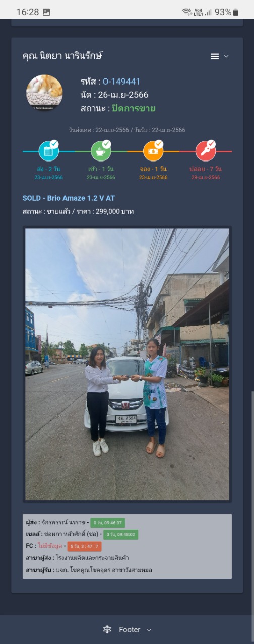254x644 pixels.
Task: Click the orange FC duration badge
Action: [x=84, y=546]
